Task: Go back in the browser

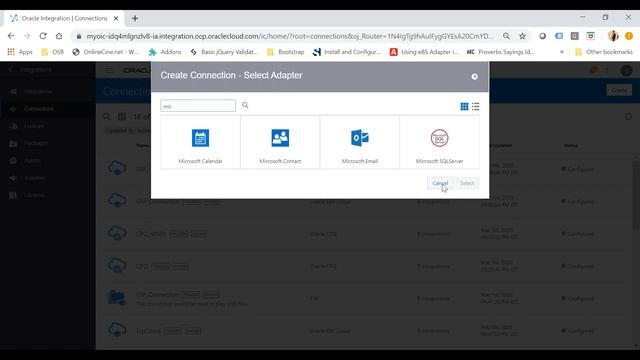Action: 11,36
